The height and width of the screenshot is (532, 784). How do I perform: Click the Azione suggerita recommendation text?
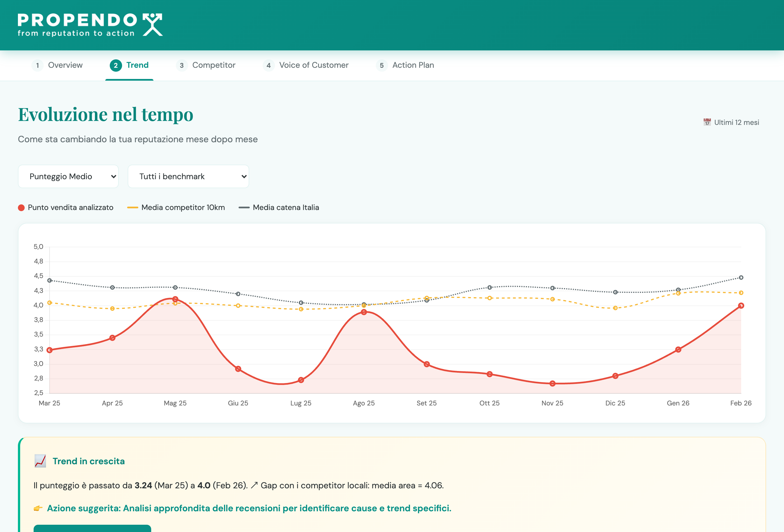coord(249,508)
